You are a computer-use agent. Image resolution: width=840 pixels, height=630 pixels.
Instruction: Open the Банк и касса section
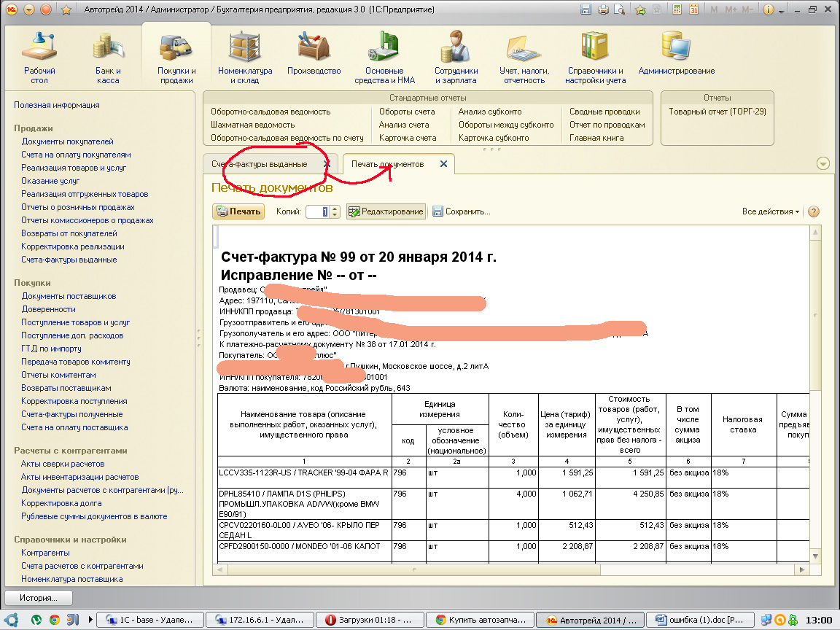108,58
